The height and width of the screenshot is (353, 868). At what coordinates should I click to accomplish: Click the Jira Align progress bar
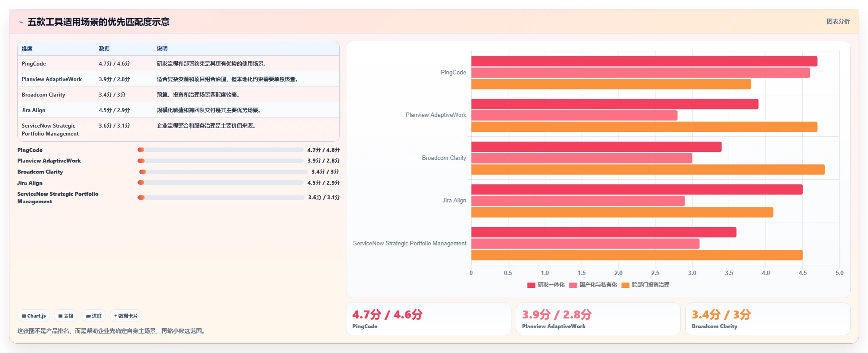click(x=220, y=182)
